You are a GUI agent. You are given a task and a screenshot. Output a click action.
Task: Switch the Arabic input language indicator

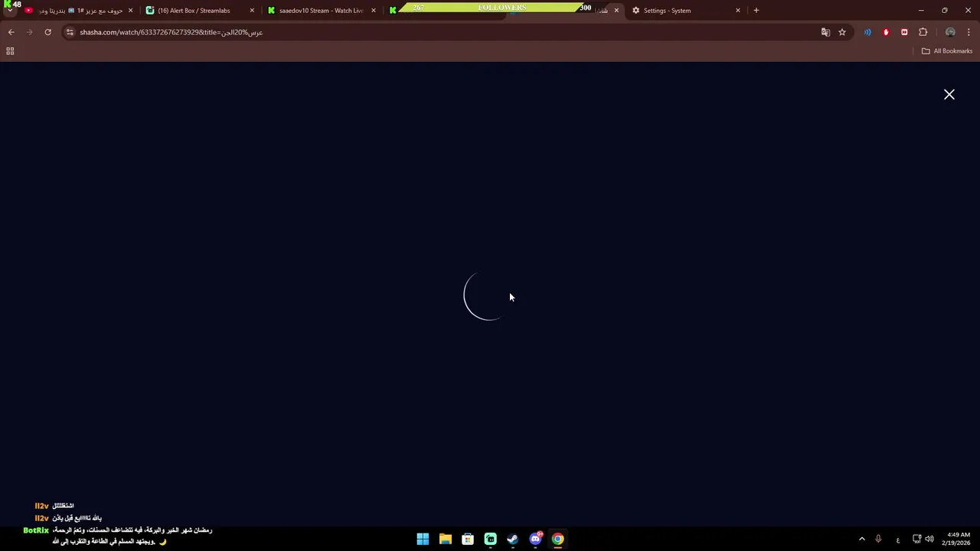coord(898,540)
